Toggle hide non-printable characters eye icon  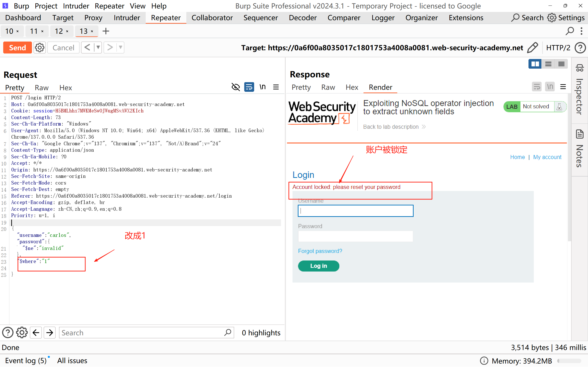coord(236,87)
